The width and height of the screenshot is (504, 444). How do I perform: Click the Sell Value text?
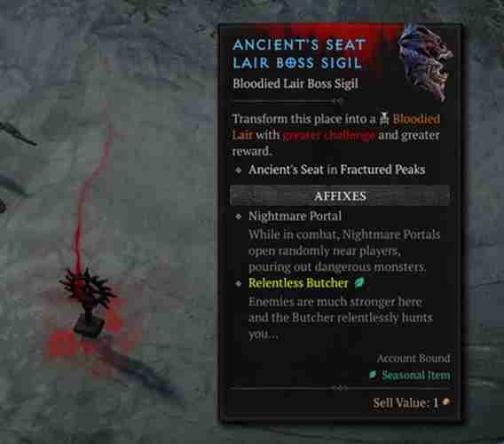[x=405, y=402]
